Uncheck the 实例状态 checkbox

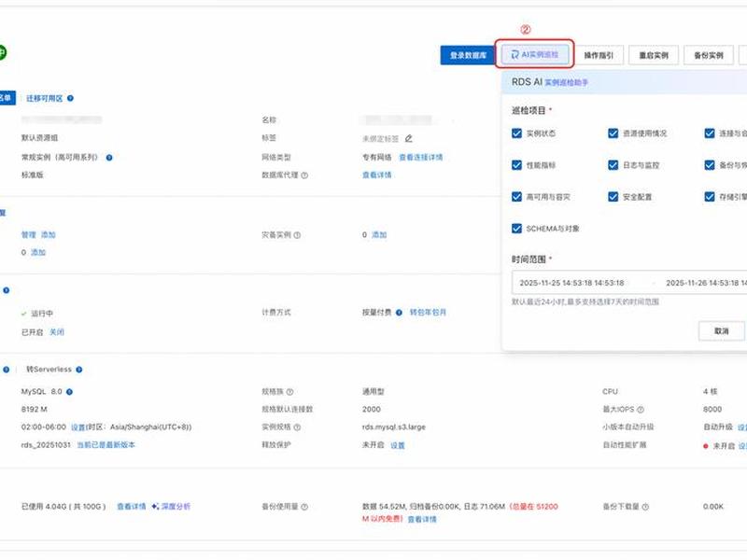click(x=516, y=133)
